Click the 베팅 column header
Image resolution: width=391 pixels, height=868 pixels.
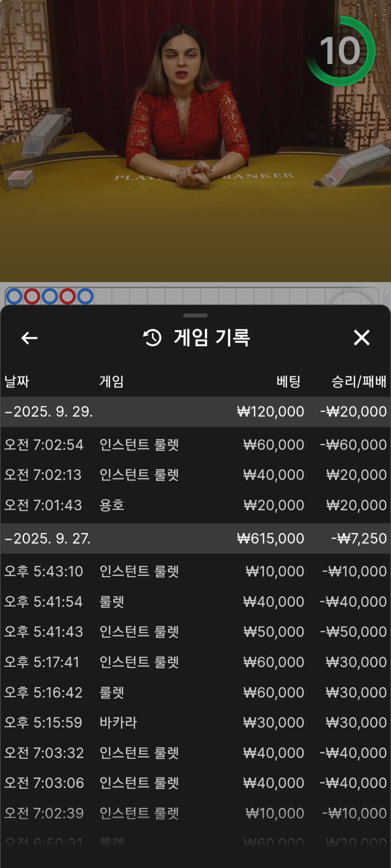point(288,382)
